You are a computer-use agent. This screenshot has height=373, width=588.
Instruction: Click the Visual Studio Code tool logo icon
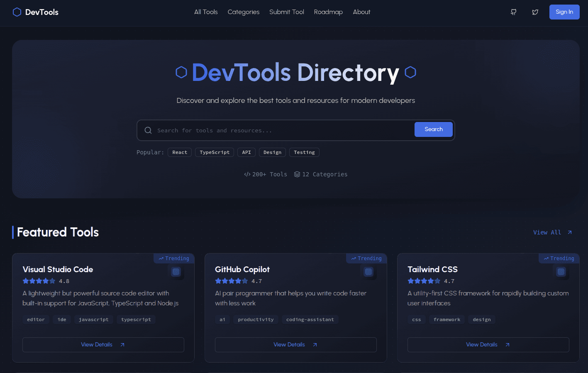point(176,272)
